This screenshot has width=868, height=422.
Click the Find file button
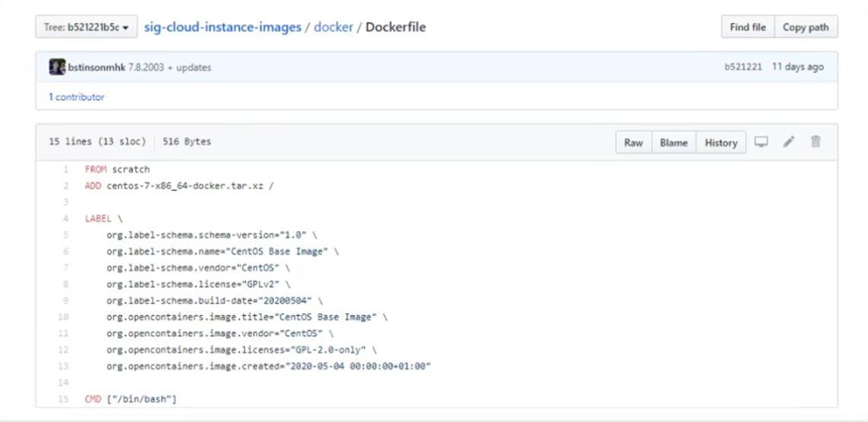coord(748,27)
